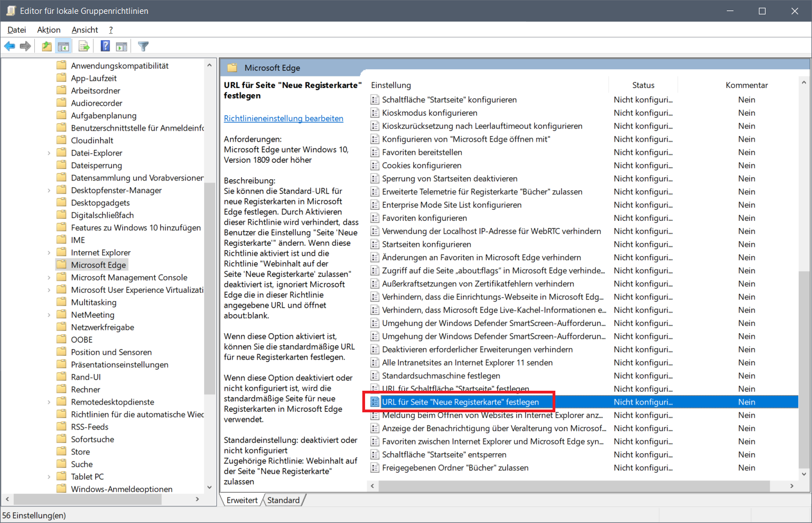This screenshot has height=523, width=812.
Task: Toggle the action pane toolbar icon
Action: 122,46
